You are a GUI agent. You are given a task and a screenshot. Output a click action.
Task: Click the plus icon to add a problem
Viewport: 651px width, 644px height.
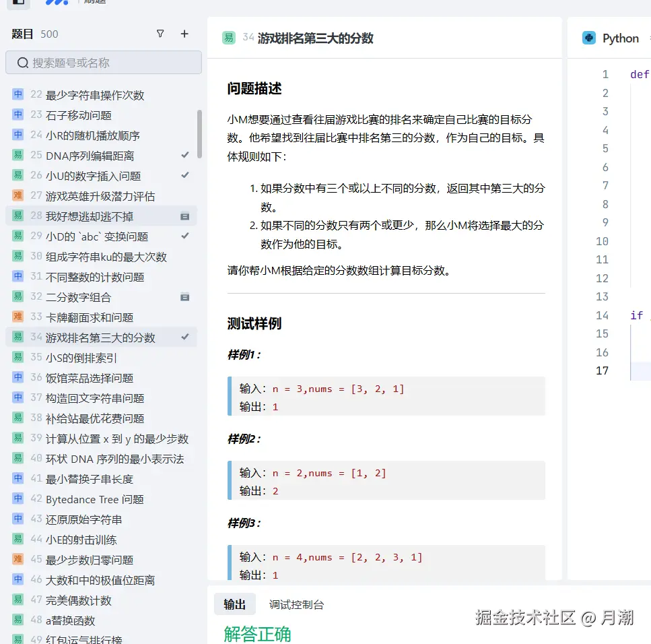(x=184, y=34)
